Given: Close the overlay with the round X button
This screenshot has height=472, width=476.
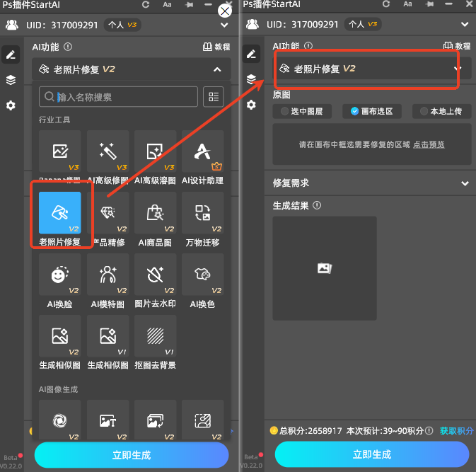Looking at the screenshot, I should (225, 11).
